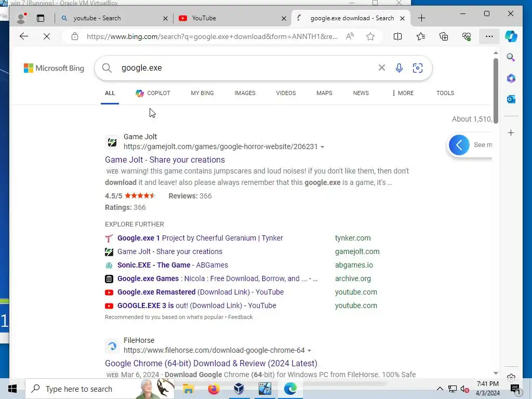Select the IMAGES tab
Screen dimensions: 532x399
click(x=245, y=93)
